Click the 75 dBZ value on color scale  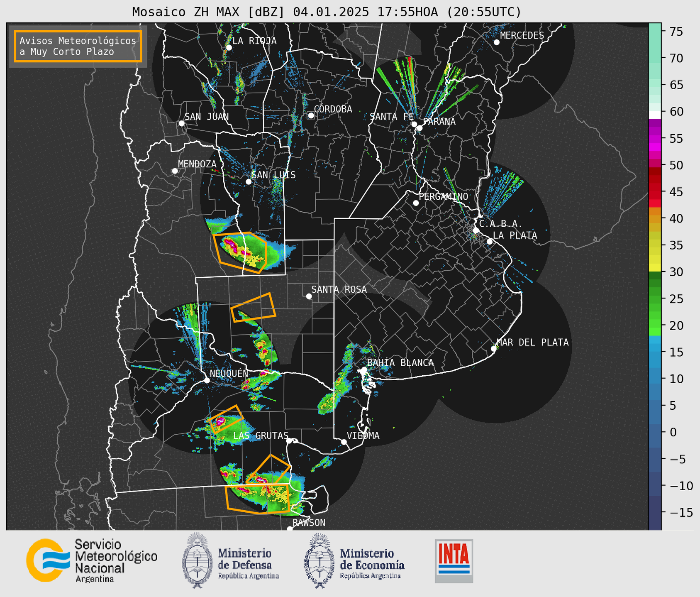tap(676, 32)
